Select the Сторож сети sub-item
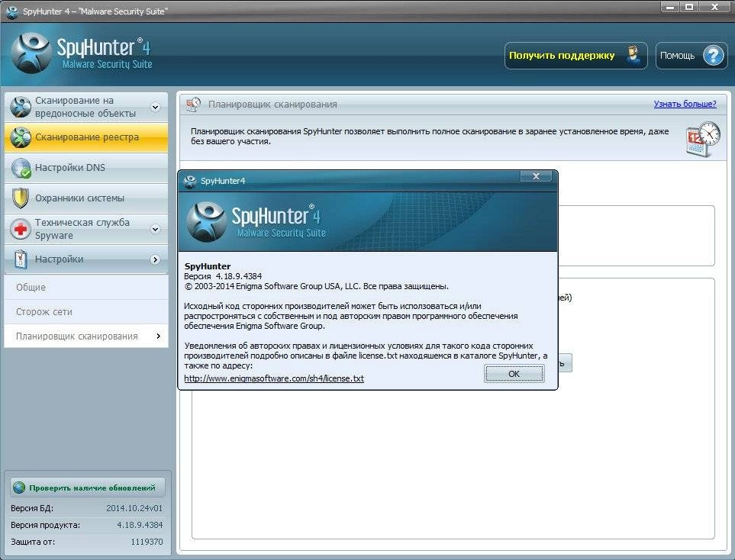Screen dimensions: 735x560 (86, 311)
